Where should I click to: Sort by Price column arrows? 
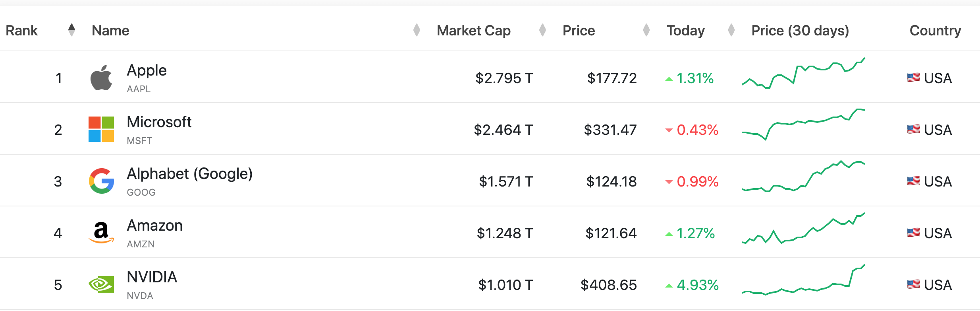point(646,30)
